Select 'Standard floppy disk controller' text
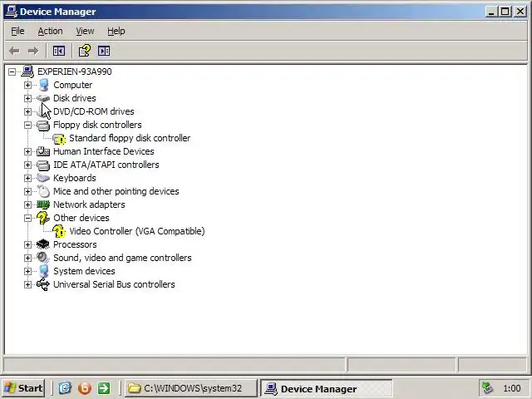Viewport: 532px width, 399px height. pos(130,138)
